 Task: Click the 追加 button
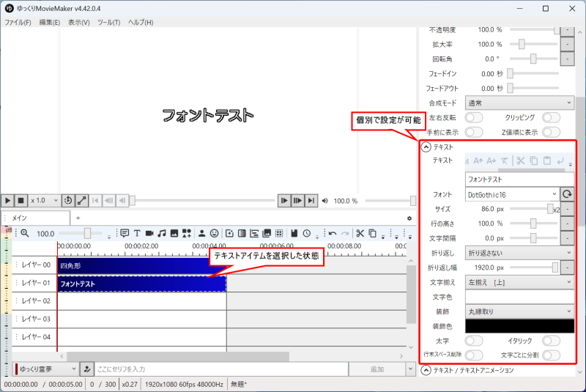(x=377, y=369)
